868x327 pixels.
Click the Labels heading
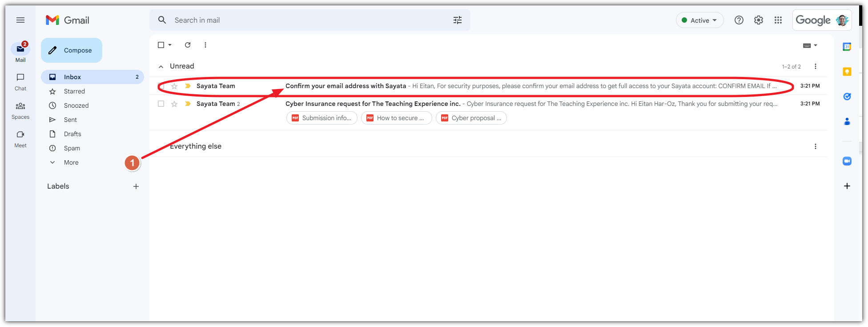pos(58,186)
